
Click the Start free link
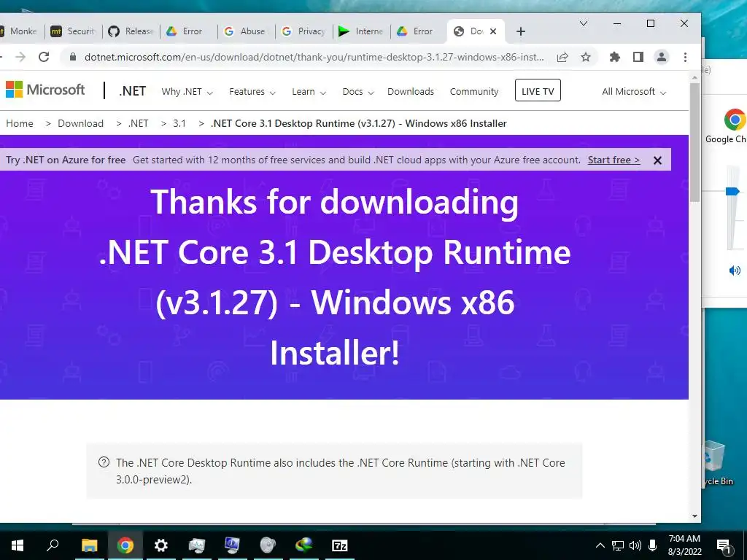pyautogui.click(x=614, y=160)
